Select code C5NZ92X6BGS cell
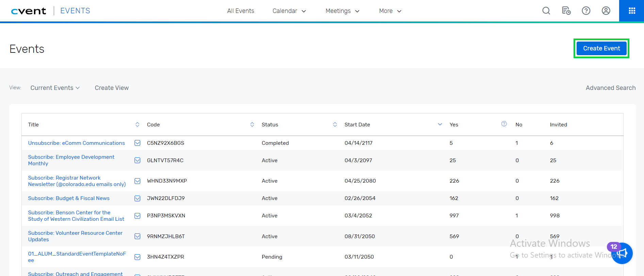The height and width of the screenshot is (276, 644). pyautogui.click(x=165, y=143)
